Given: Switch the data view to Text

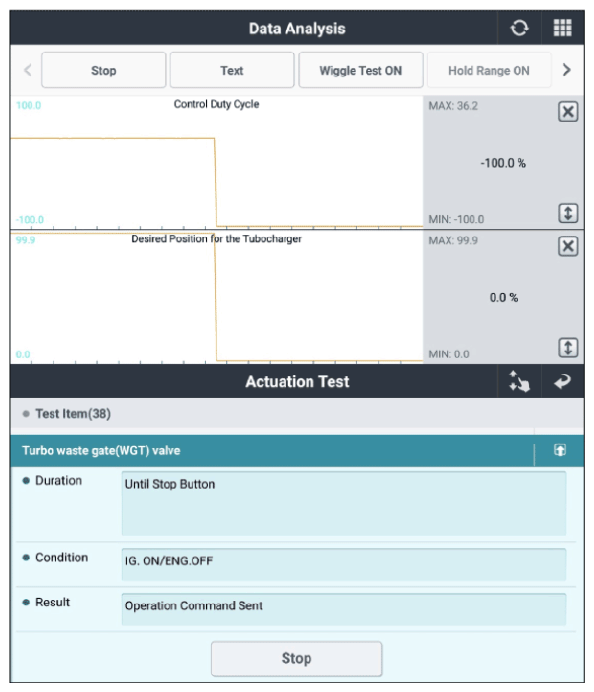Looking at the screenshot, I should click(x=232, y=71).
